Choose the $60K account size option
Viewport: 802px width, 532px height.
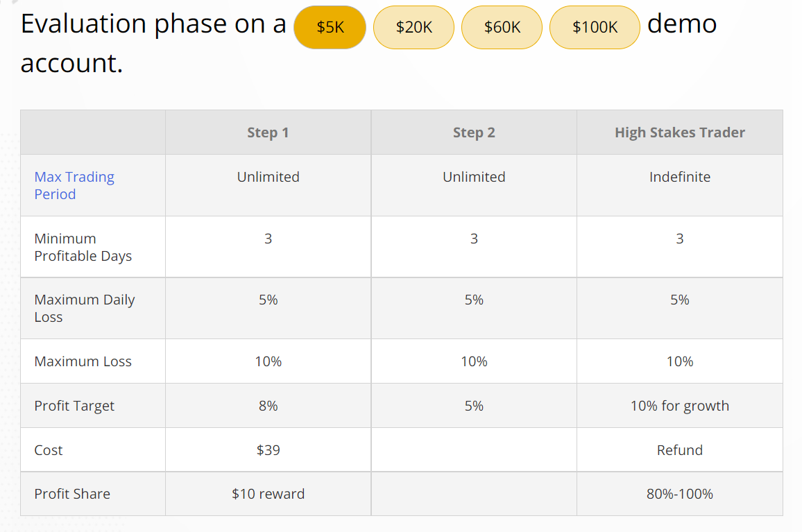(502, 28)
